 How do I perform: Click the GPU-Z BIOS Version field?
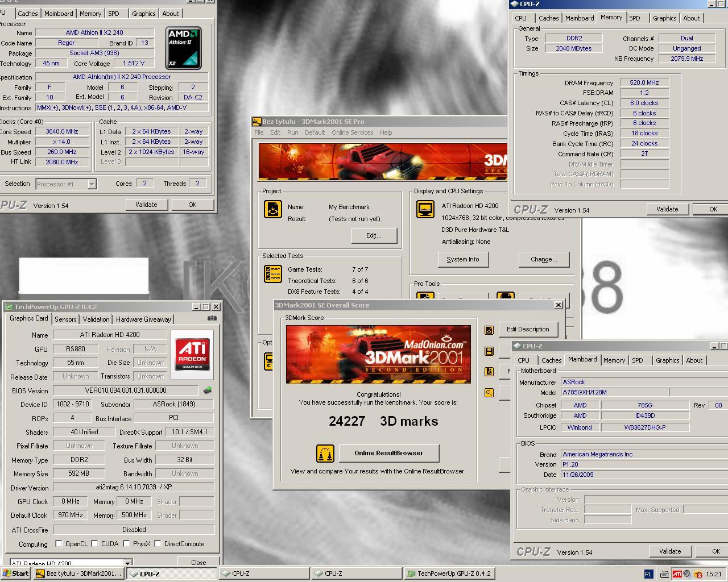tap(126, 390)
